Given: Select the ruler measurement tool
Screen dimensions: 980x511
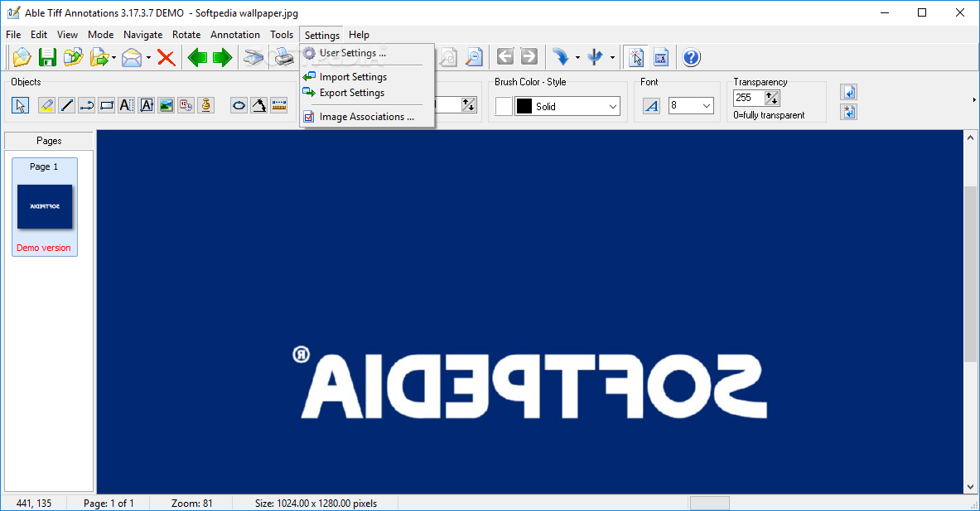Looking at the screenshot, I should click(278, 105).
